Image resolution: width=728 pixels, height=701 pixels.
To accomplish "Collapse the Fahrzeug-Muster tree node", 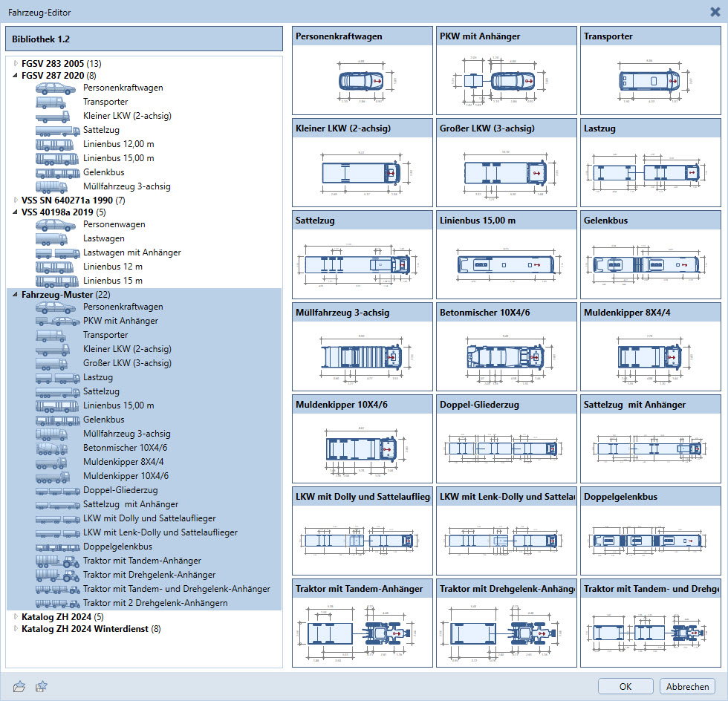I will pos(16,295).
